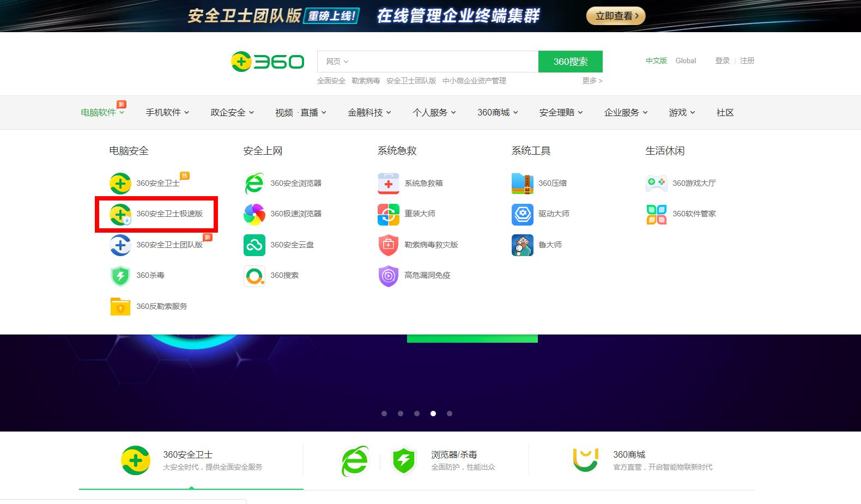Select the first carousel dot
The width and height of the screenshot is (861, 504).
(384, 414)
